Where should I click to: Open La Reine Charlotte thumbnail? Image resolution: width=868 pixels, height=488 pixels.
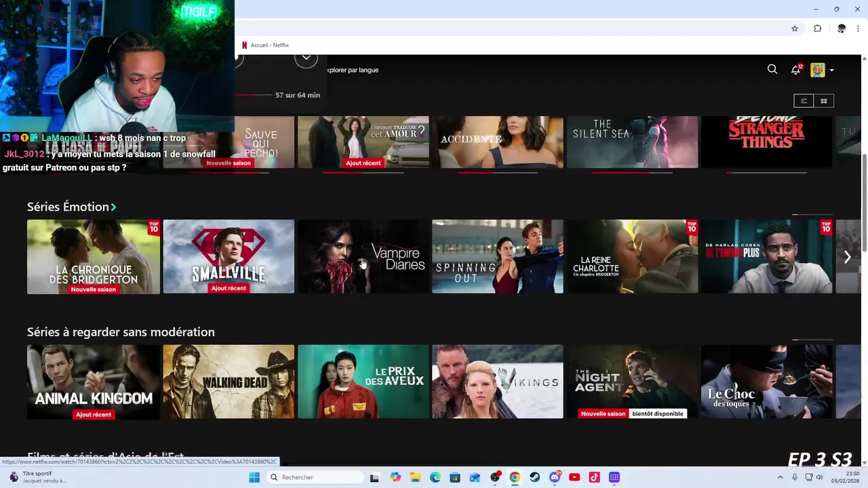632,257
